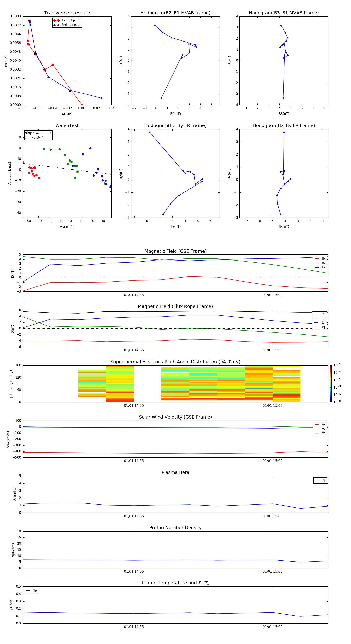
Task: Click the "Hodogram(B2_B1 MVAB frame)" title
Action: [175, 13]
